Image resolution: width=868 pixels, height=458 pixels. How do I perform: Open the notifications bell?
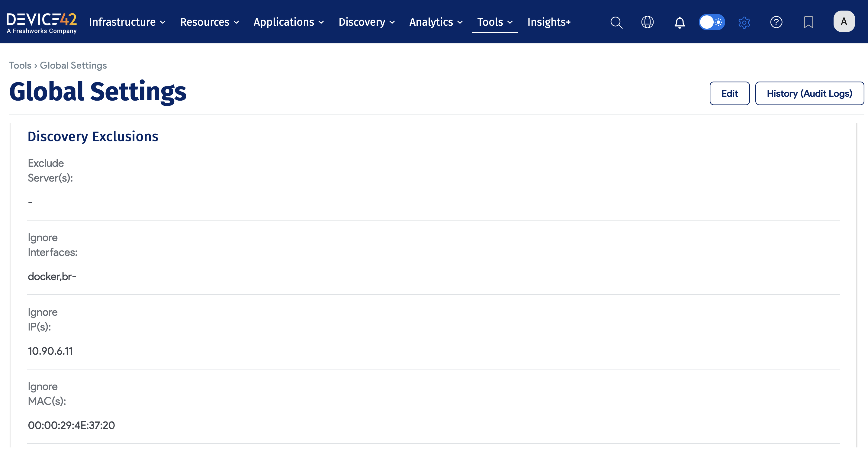(679, 22)
